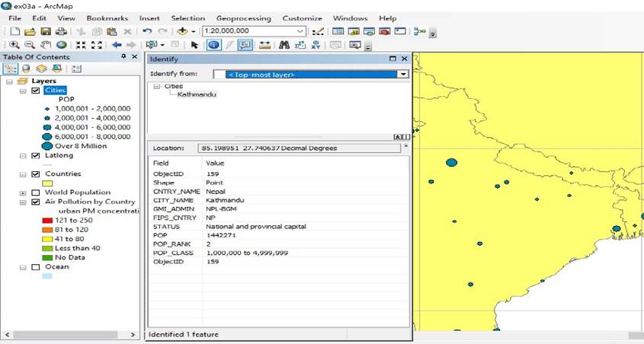
Task: Close the Identify window
Action: tap(405, 59)
